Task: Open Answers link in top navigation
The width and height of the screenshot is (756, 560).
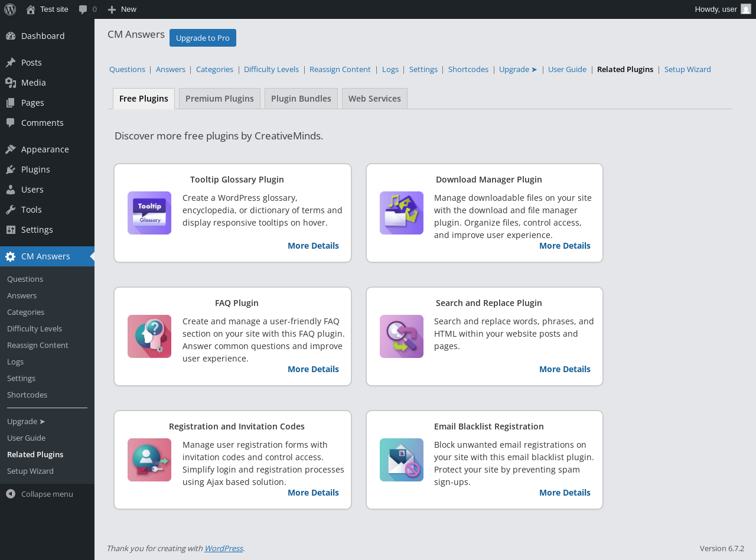Action: coord(171,69)
